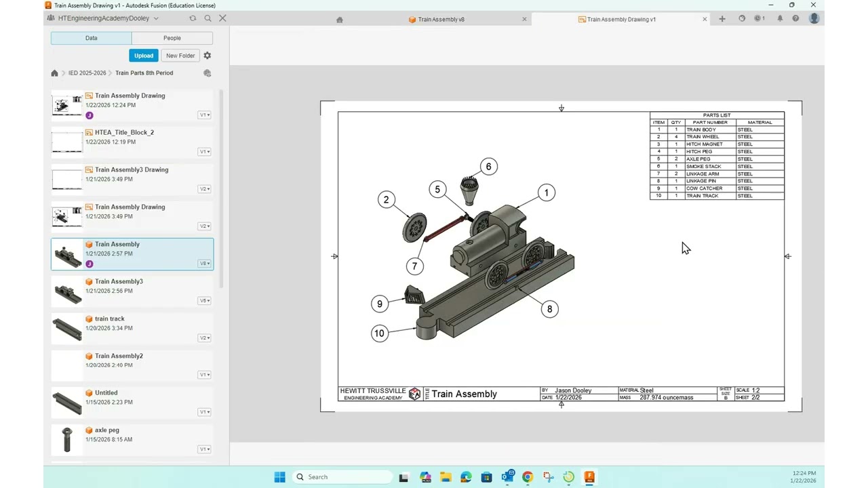Click the Autodesk Fusion taskbar icon
The height and width of the screenshot is (488, 868).
[x=589, y=477]
